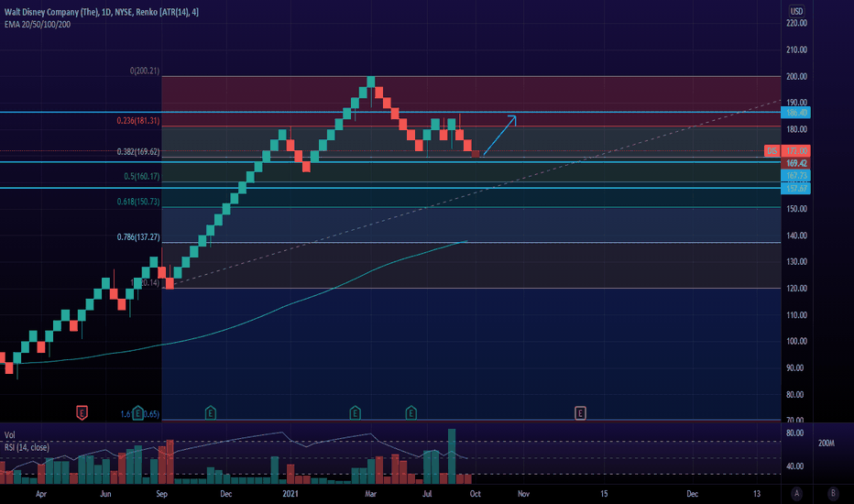854x504 pixels.
Task: Click the 100.00 price axis tick
Action: coord(796,341)
